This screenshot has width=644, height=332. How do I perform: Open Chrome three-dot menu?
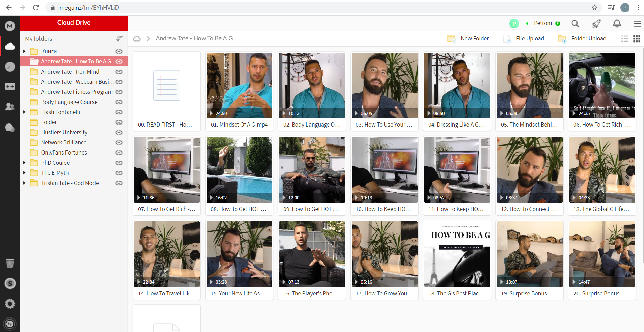point(638,7)
